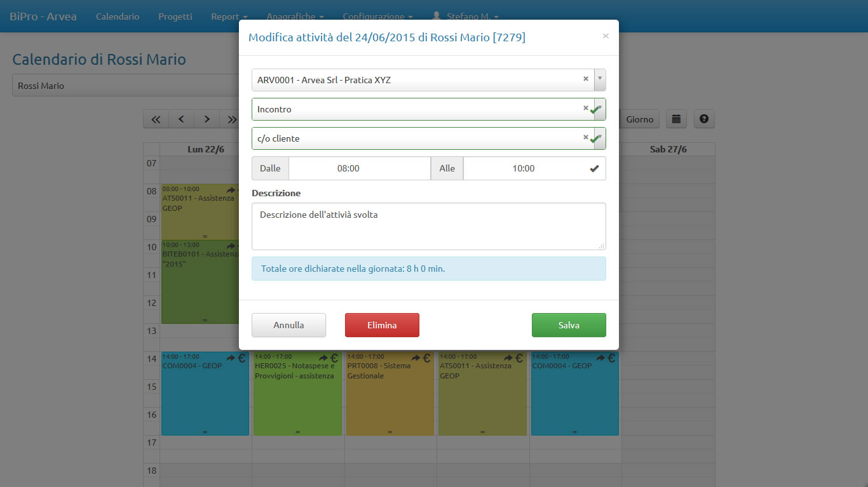Go to previous week with single left arrow
Viewport: 868px width, 487px height.
[x=181, y=119]
